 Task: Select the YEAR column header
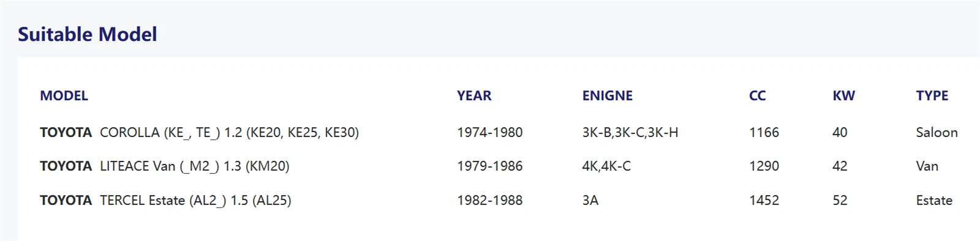coord(474,95)
